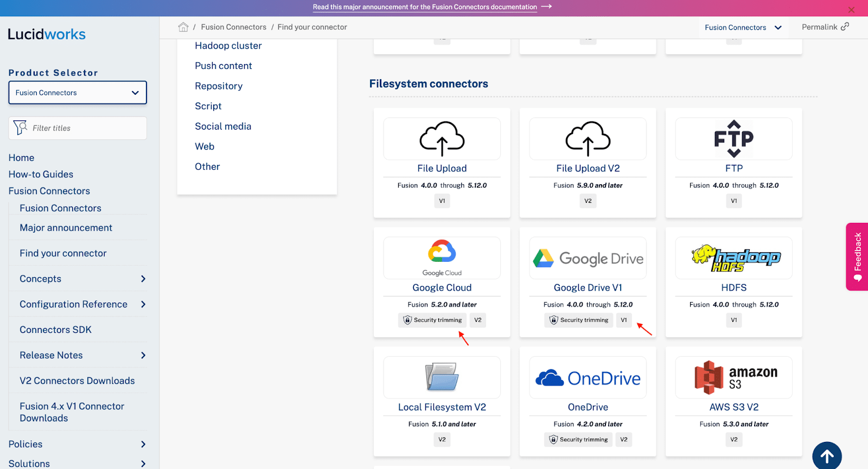Click the Amazon S3 logo
868x469 pixels.
[x=736, y=377]
